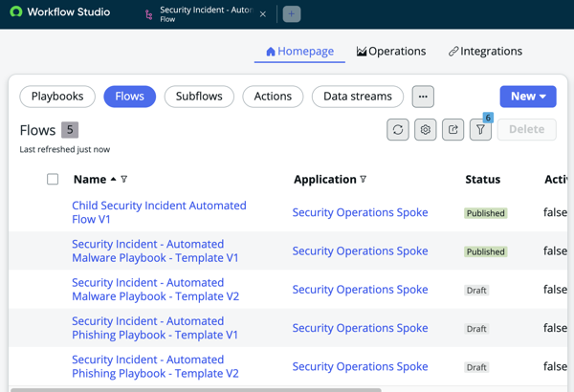This screenshot has height=392, width=574.
Task: Click Draft status of Phishing Template V2 row
Action: coord(476,367)
